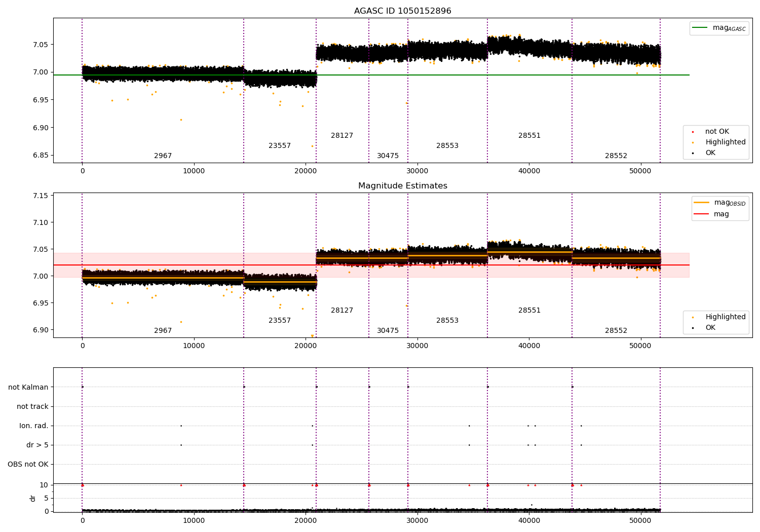
Task: Click the 40000 x-tick in middle plot
Action: pyautogui.click(x=529, y=346)
